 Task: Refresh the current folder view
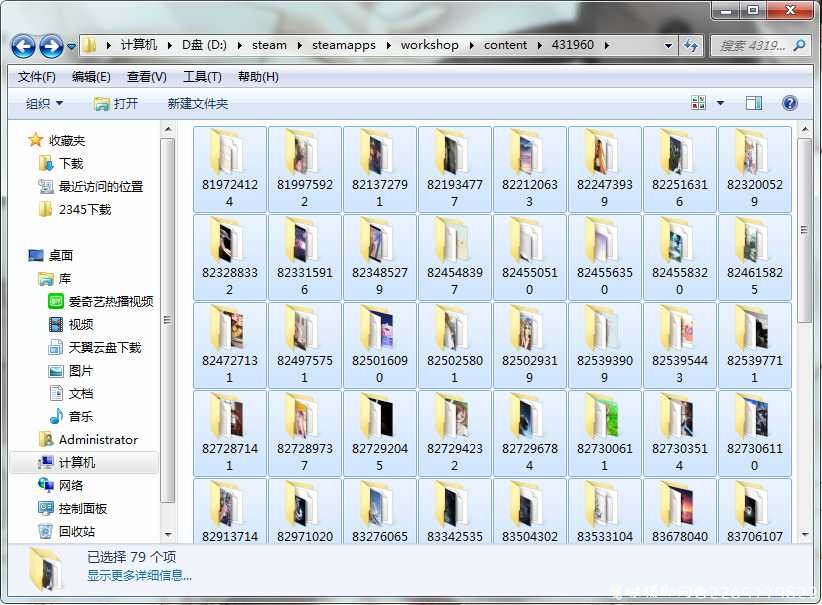tap(691, 46)
